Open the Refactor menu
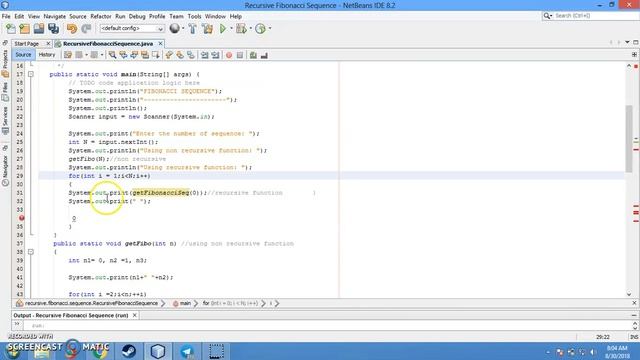The height and width of the screenshot is (360, 640). pyautogui.click(x=101, y=16)
